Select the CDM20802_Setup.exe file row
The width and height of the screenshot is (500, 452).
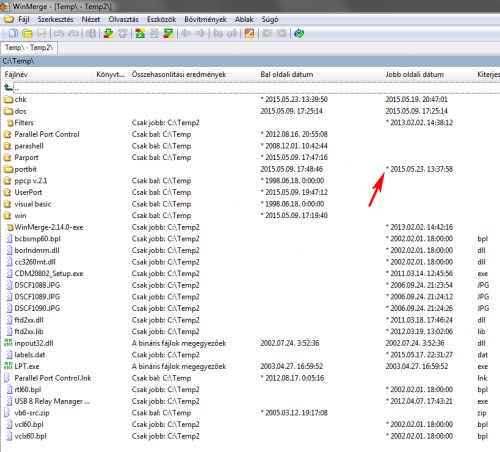pyautogui.click(x=250, y=273)
